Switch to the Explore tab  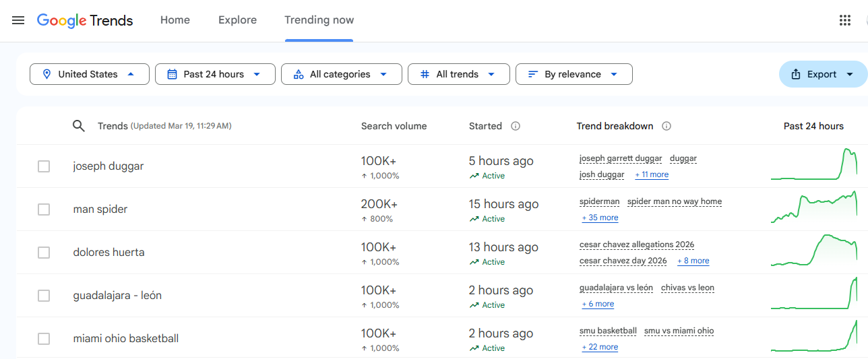click(237, 20)
